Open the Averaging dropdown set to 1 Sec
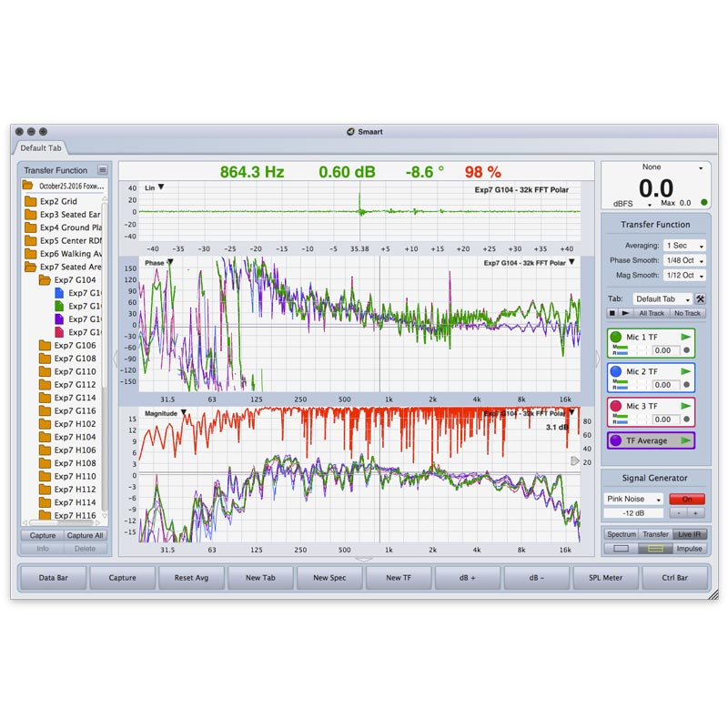728x728 pixels. pos(684,245)
